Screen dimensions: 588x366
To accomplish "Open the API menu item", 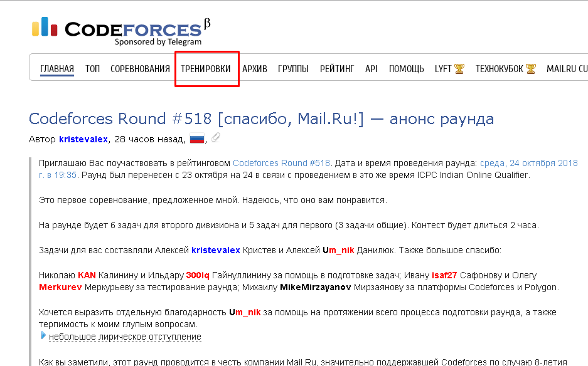I will [372, 69].
